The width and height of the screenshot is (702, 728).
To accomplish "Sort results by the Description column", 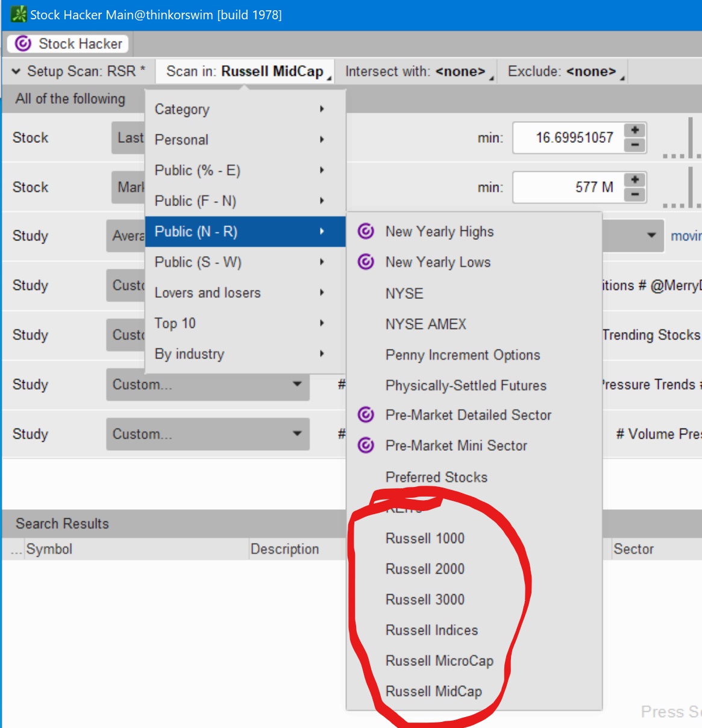I will pyautogui.click(x=297, y=549).
